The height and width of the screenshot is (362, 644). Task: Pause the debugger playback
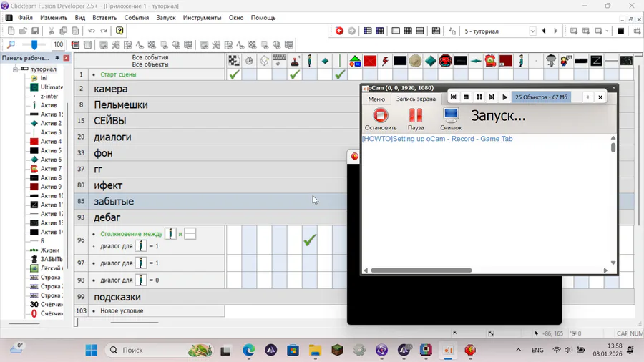point(479,97)
